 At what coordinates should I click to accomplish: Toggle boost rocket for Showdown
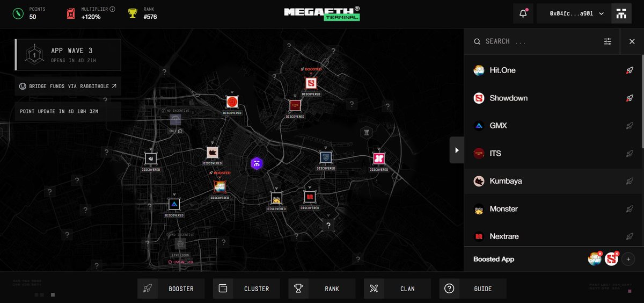(x=630, y=98)
